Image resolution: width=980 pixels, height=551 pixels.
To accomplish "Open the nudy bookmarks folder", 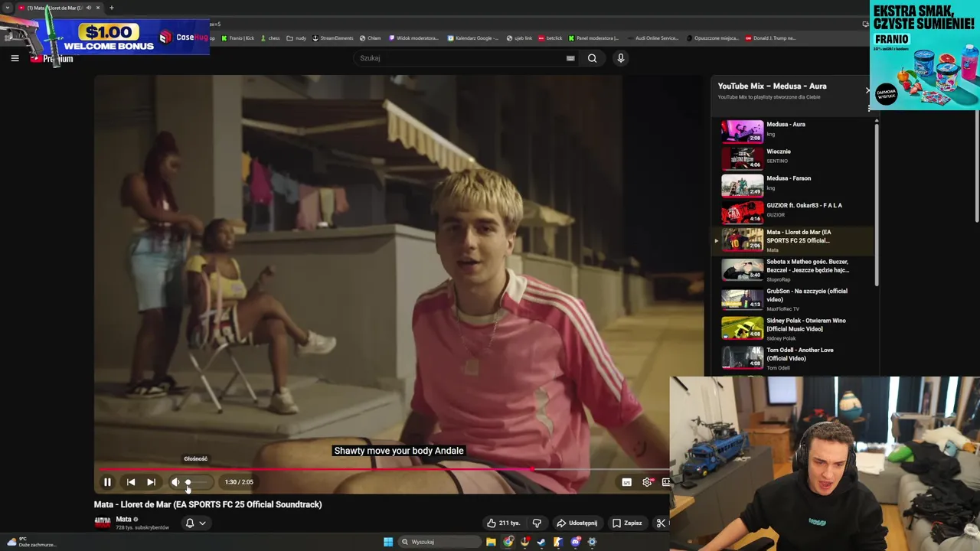I will [296, 38].
